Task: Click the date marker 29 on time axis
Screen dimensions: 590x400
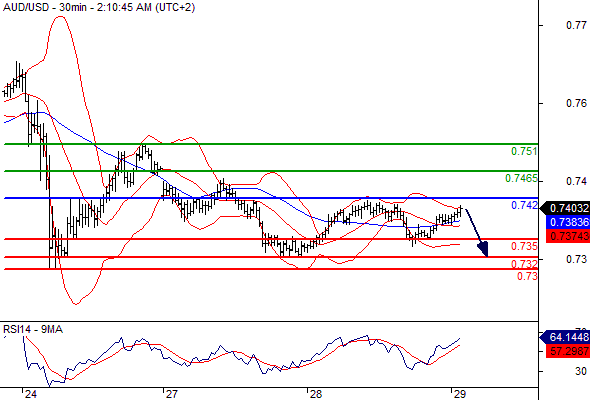Action: click(459, 394)
